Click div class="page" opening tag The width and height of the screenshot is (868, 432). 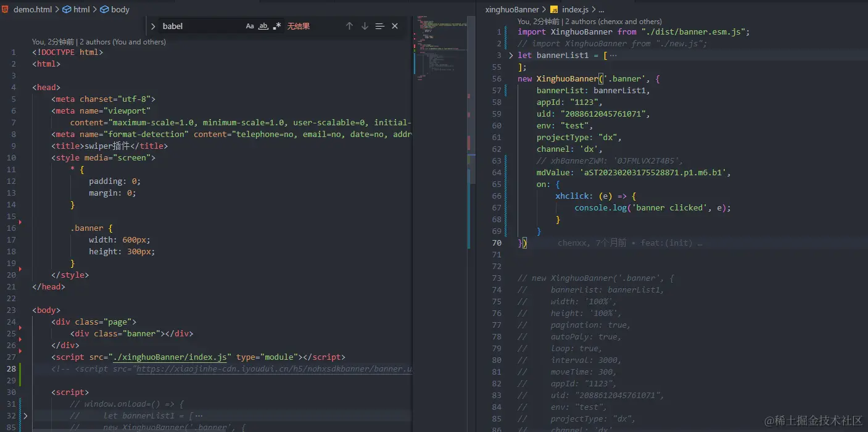pos(94,322)
